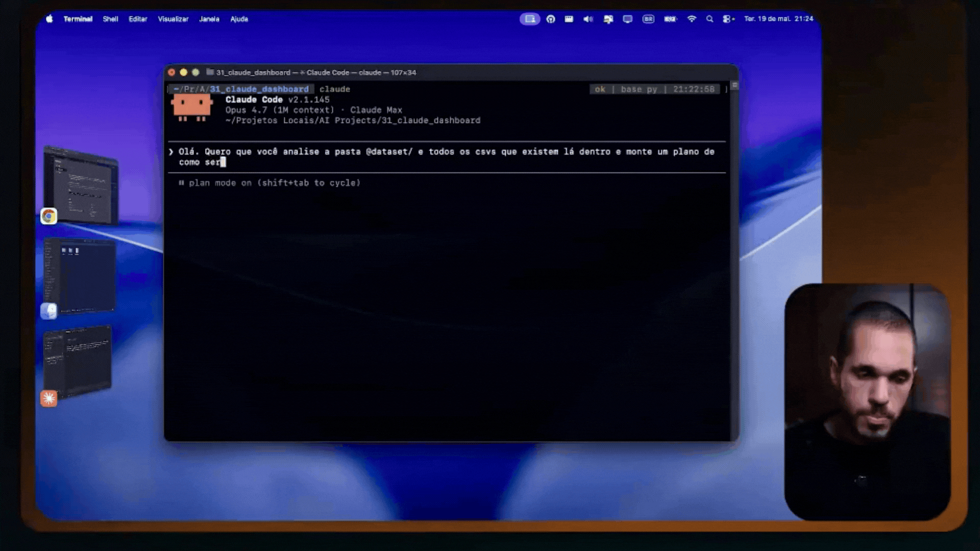This screenshot has width=980, height=551.
Task: Click "@dataset/" mention in the prompt
Action: click(389, 152)
